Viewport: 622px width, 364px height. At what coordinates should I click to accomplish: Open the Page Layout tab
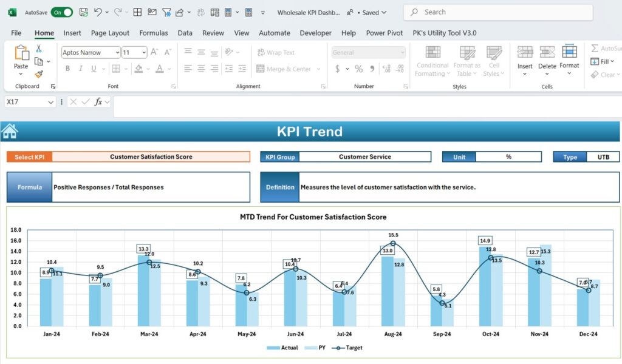pos(110,33)
